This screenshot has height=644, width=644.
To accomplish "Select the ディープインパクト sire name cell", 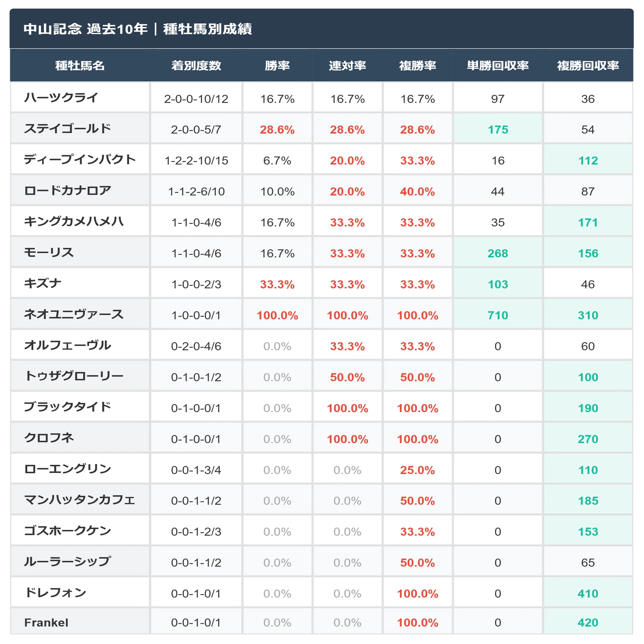I will 80,159.
